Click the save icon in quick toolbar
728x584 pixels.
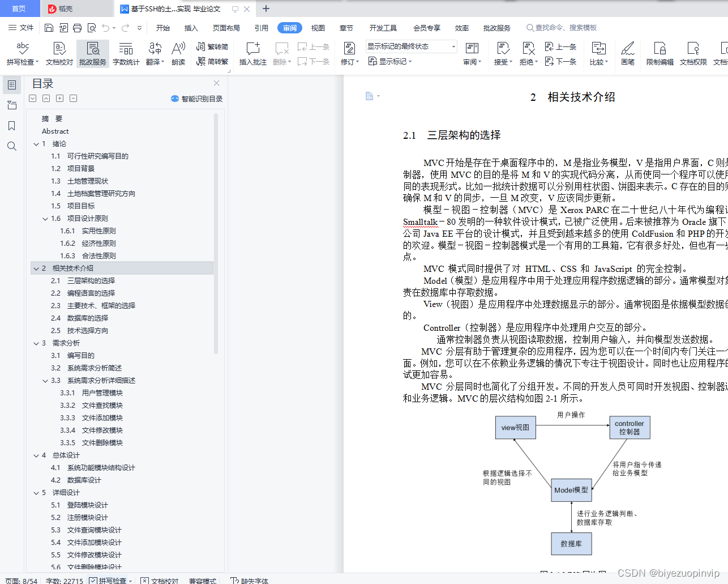click(x=49, y=28)
